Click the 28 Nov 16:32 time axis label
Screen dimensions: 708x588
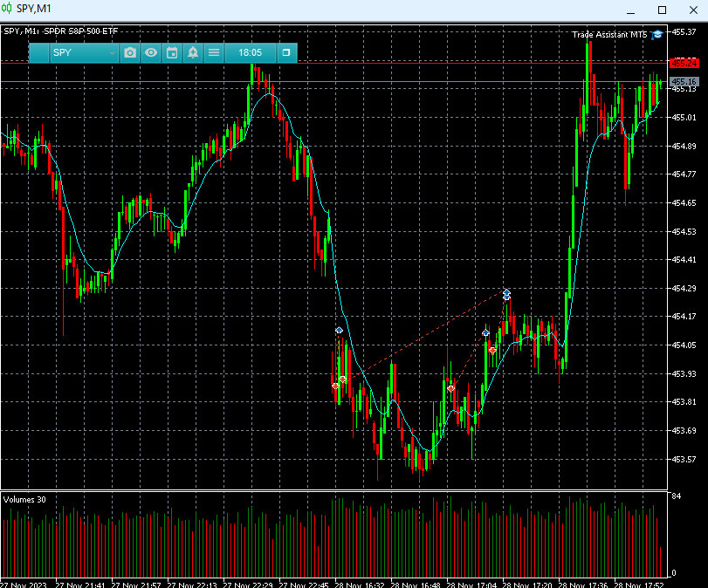click(x=360, y=585)
